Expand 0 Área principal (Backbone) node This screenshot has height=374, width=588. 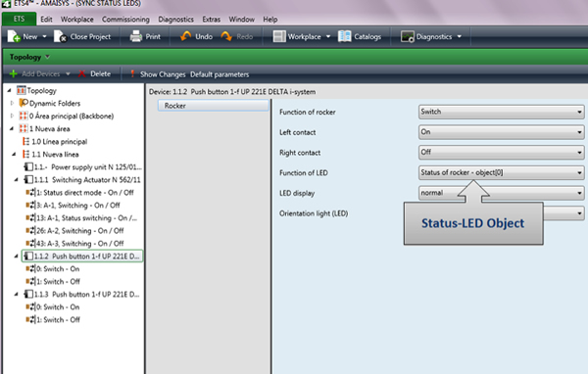(12, 116)
